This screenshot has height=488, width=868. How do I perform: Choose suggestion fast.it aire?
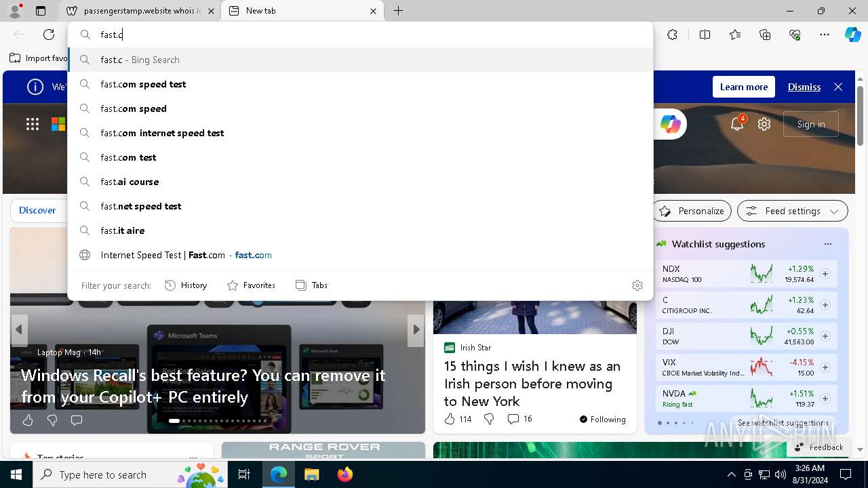click(360, 230)
